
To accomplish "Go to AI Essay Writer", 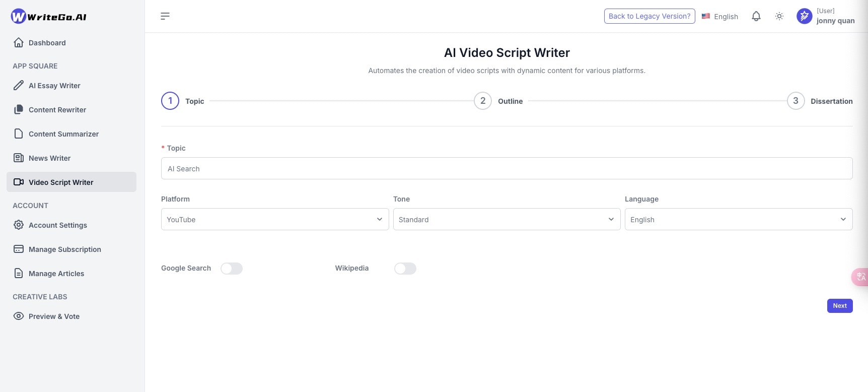I will [71, 86].
